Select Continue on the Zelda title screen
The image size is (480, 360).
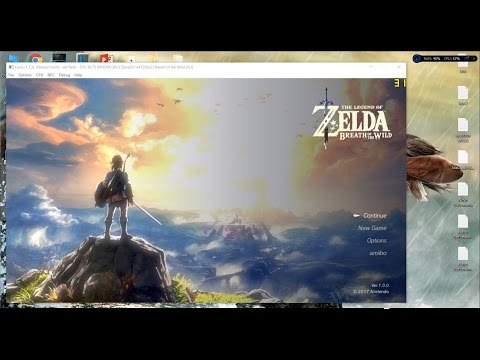375,216
